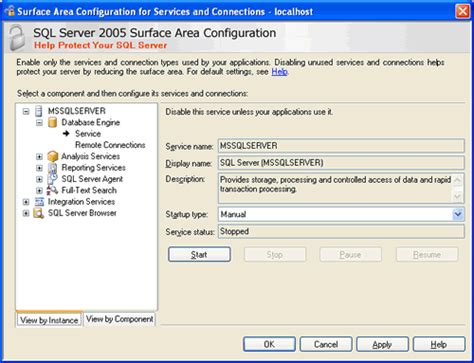Close the Surface Area Configuration window
Image resolution: width=474 pixels, height=363 pixels.
tap(463, 11)
